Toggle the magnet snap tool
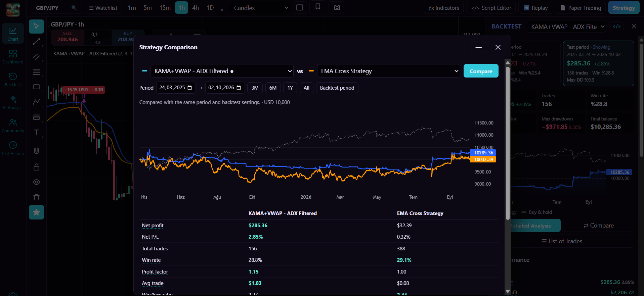644x296 pixels. [36, 151]
